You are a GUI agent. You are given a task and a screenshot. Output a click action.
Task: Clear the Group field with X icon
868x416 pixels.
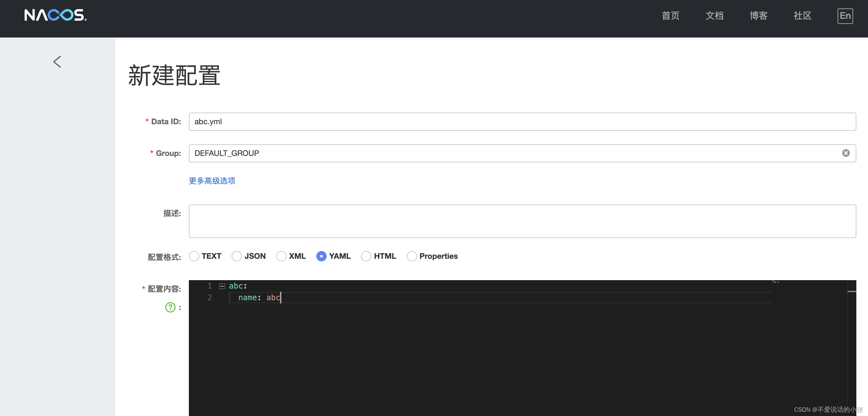click(x=846, y=153)
